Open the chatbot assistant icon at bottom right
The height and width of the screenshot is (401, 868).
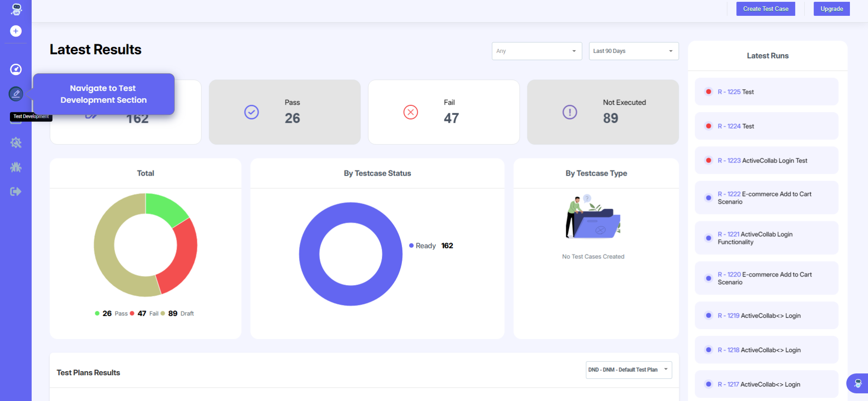point(858,384)
